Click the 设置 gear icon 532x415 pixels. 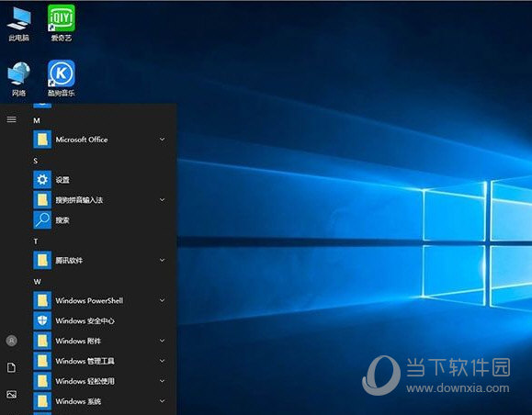(x=42, y=180)
